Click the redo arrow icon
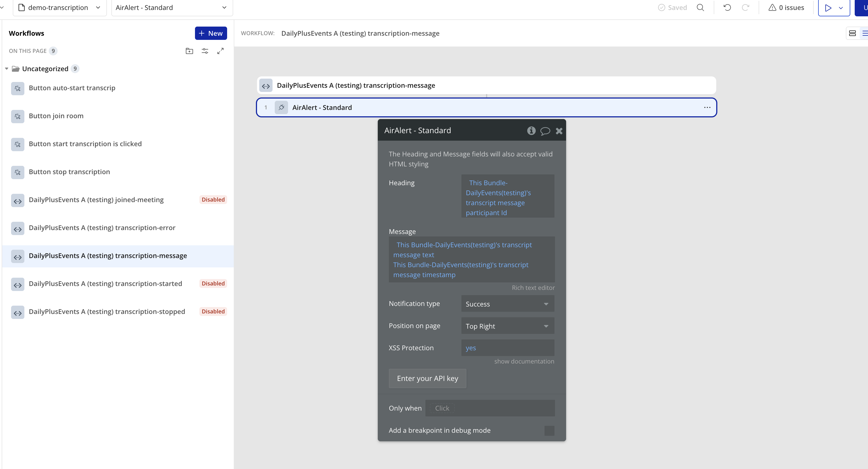 [x=745, y=7]
